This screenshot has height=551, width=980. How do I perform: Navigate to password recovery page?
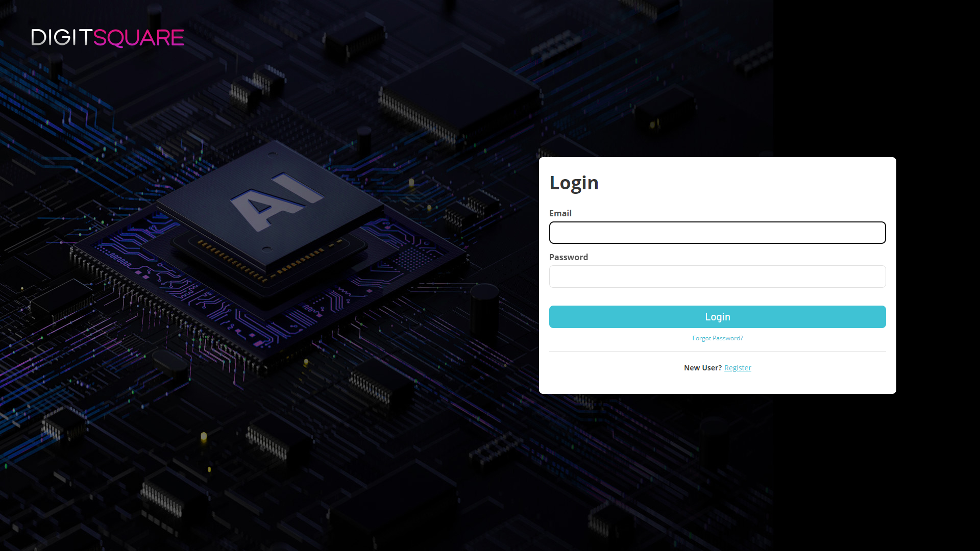(717, 338)
